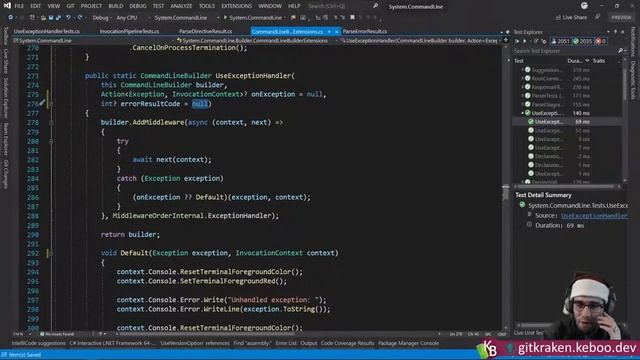Click the total tests 2051 flask badge
This screenshot has height=360, width=640.
(560, 41)
